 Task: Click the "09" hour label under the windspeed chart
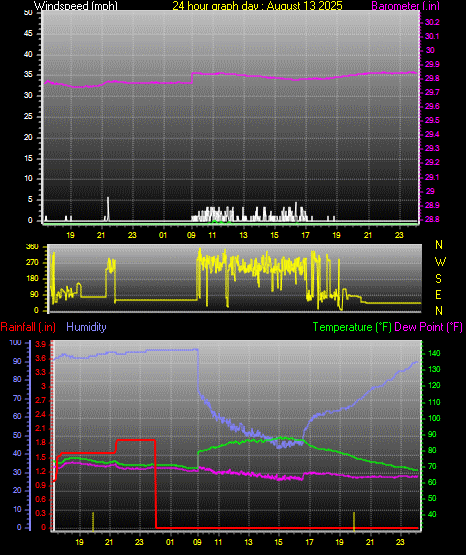tap(191, 235)
